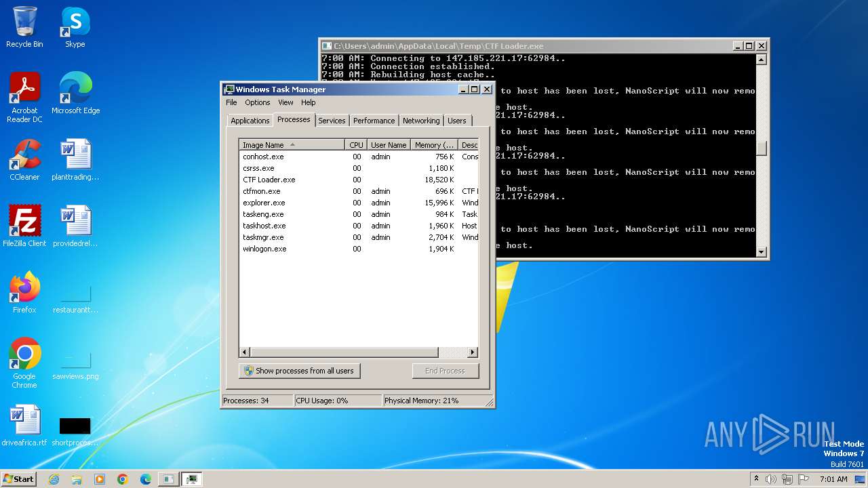The image size is (868, 488).
Task: Switch to the Users tab
Action: (x=457, y=121)
